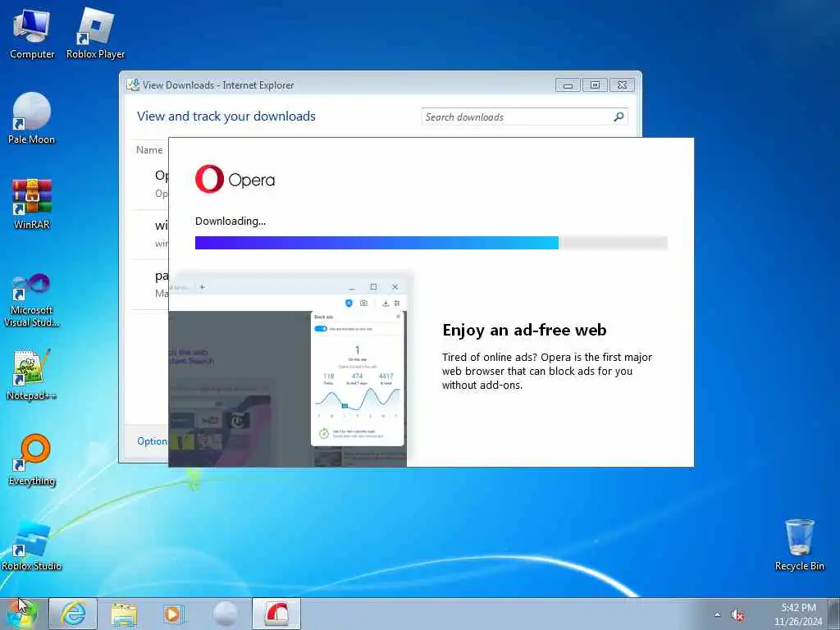840x630 pixels.
Task: Click the 'Downloading...' status text
Action: pos(231,221)
